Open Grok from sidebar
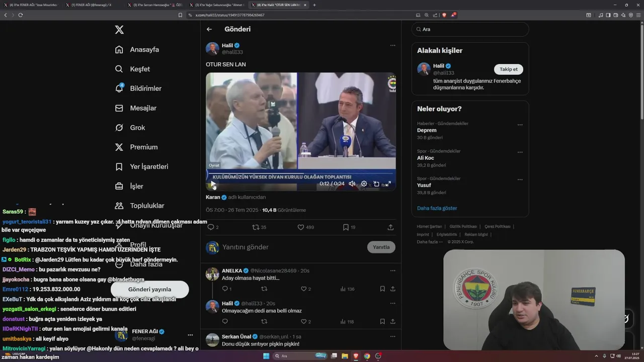This screenshot has width=644, height=362. tap(130, 128)
